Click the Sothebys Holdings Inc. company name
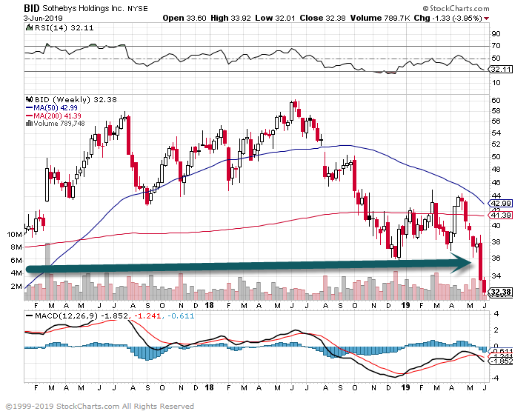The image size is (532, 414). 83,8
